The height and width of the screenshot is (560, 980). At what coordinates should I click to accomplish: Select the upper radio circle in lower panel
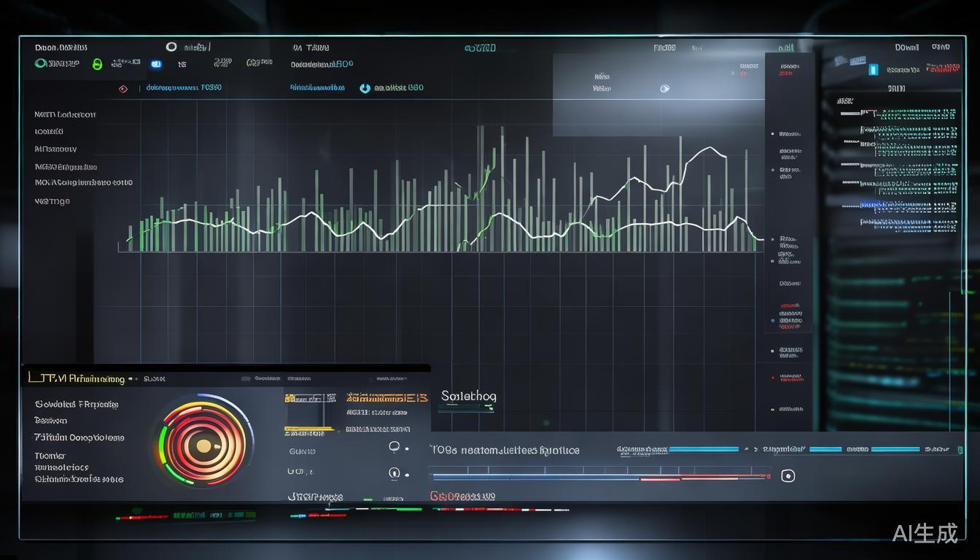pyautogui.click(x=394, y=447)
